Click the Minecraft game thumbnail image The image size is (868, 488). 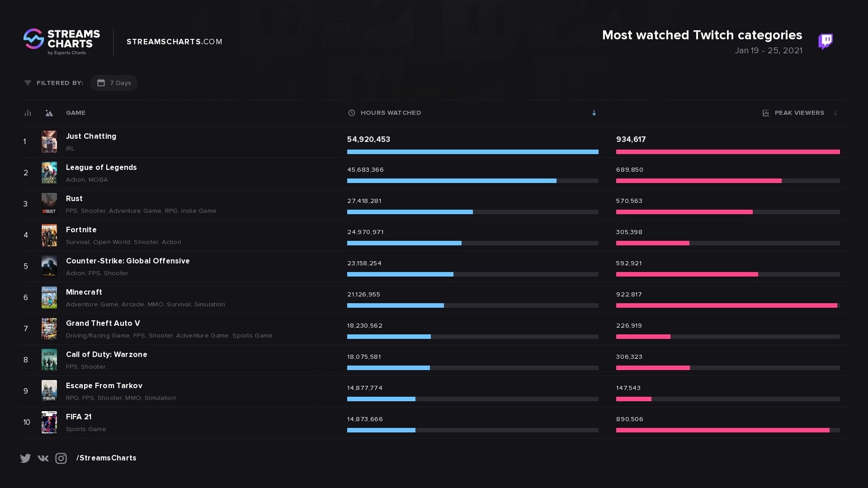tap(49, 297)
